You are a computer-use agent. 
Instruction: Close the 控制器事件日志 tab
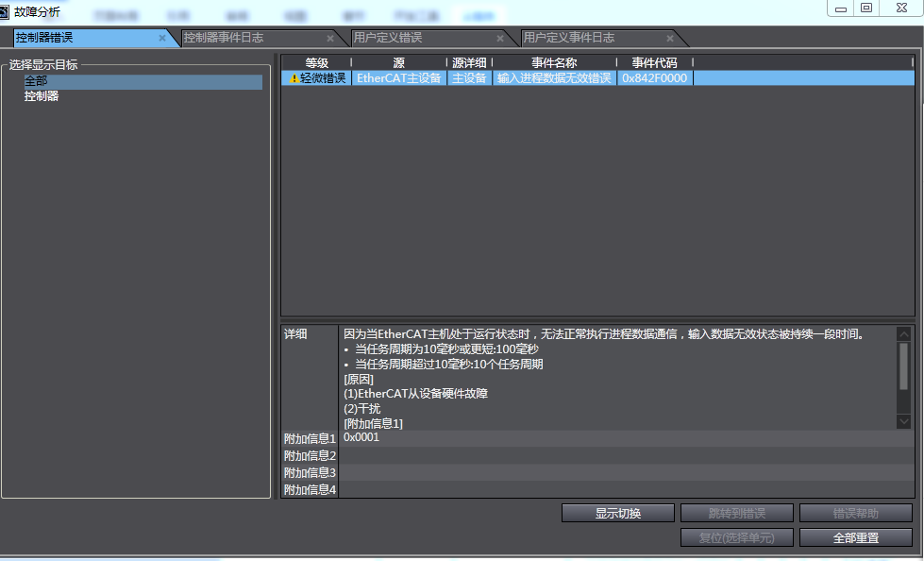[330, 39]
